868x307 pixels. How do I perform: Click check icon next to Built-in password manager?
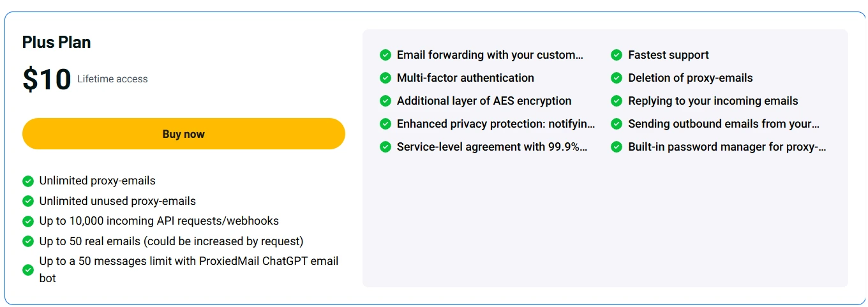point(617,147)
